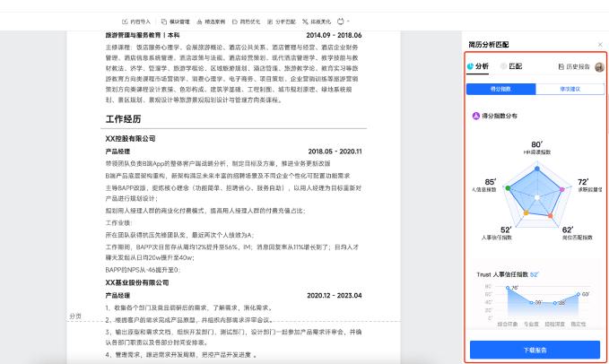
Task: Click the XX控股有限公司 company name
Action: click(x=131, y=139)
